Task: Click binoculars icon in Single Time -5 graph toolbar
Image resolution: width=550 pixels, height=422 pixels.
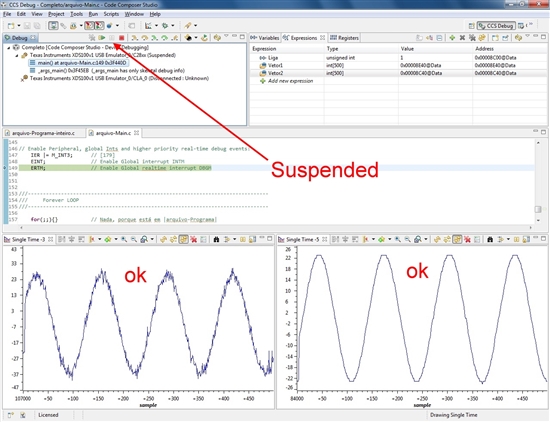Action: click(490, 240)
